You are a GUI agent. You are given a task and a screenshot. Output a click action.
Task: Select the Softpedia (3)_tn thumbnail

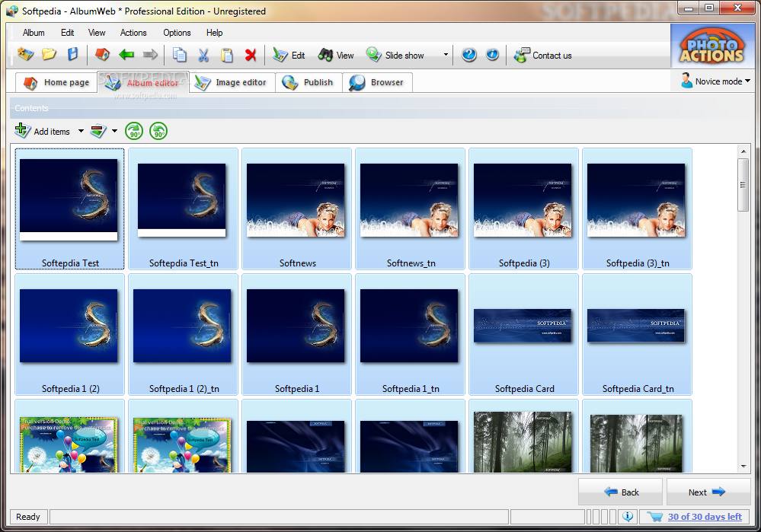coord(638,209)
